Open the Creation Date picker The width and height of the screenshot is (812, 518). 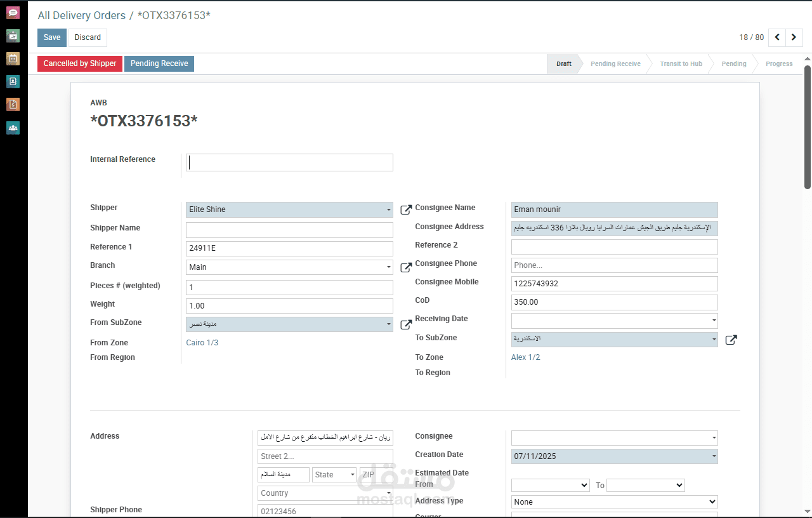(614, 456)
